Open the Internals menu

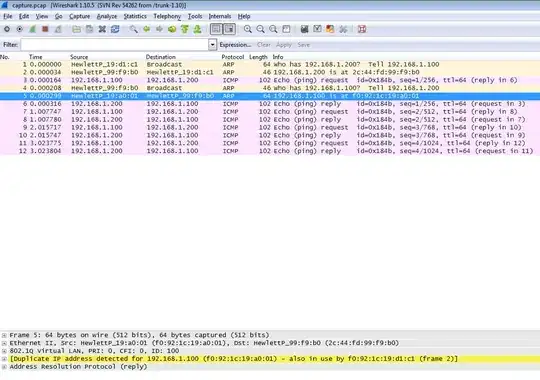point(220,16)
